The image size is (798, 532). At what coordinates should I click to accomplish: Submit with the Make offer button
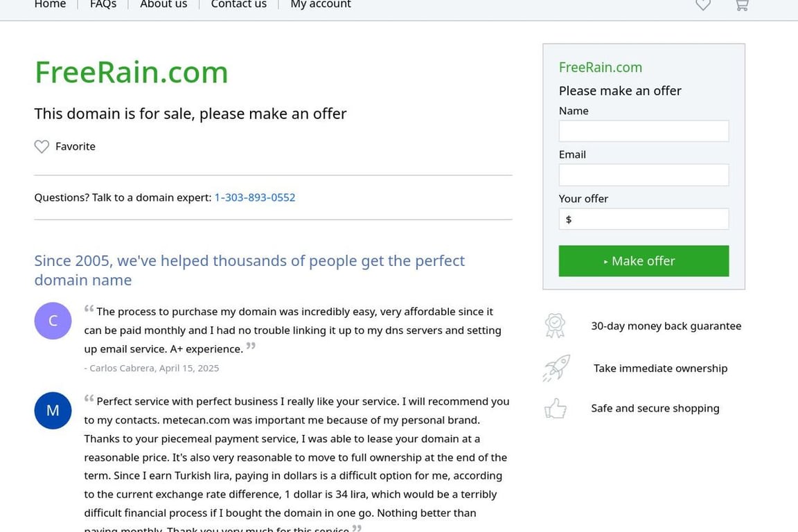tap(644, 261)
